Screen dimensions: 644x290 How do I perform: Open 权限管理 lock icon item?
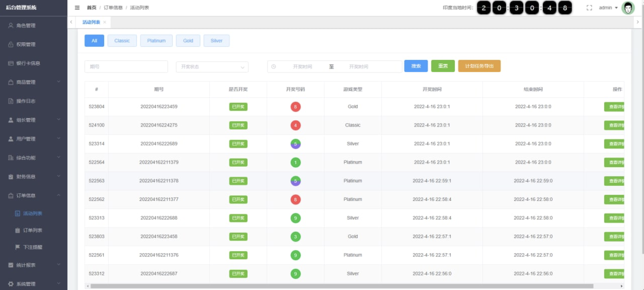coord(26,44)
